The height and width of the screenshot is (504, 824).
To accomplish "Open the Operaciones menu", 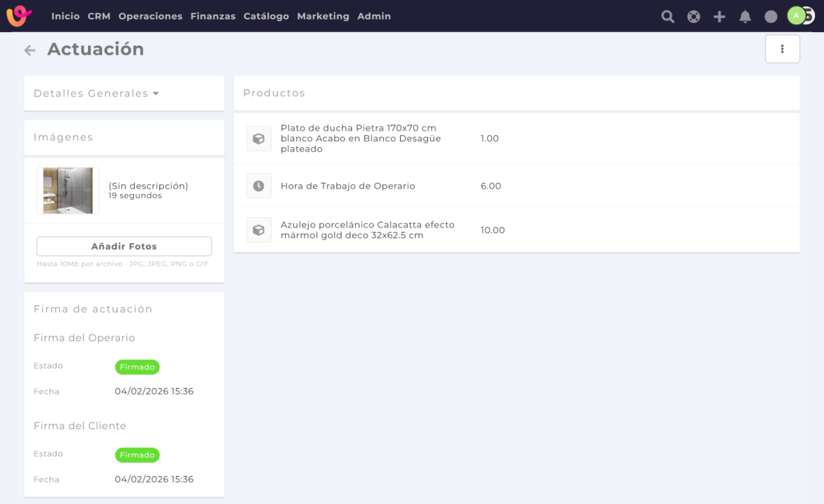I will point(150,16).
